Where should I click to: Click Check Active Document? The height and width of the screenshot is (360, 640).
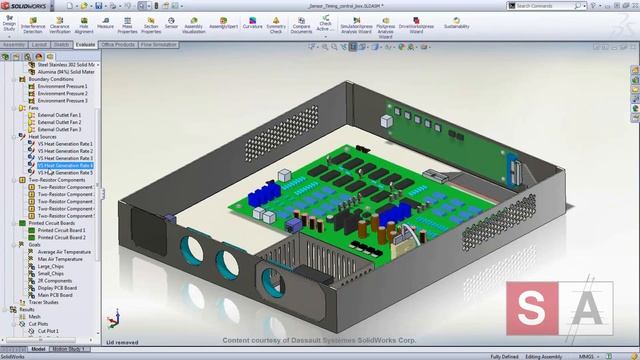point(325,24)
